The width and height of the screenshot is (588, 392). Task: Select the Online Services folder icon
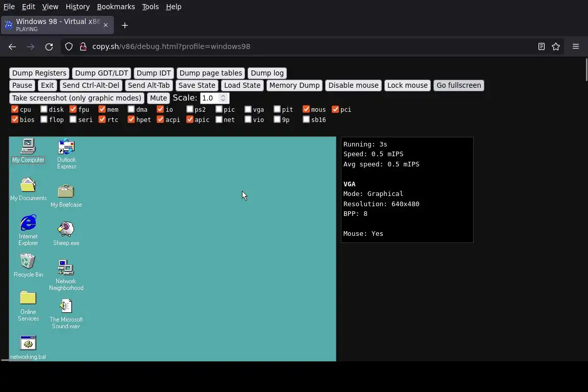pos(28,306)
